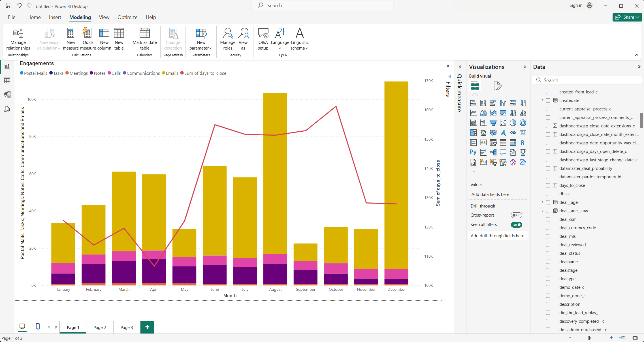Expand the createdate field hierarchy
Image resolution: width=644 pixels, height=342 pixels.
pyautogui.click(x=542, y=100)
